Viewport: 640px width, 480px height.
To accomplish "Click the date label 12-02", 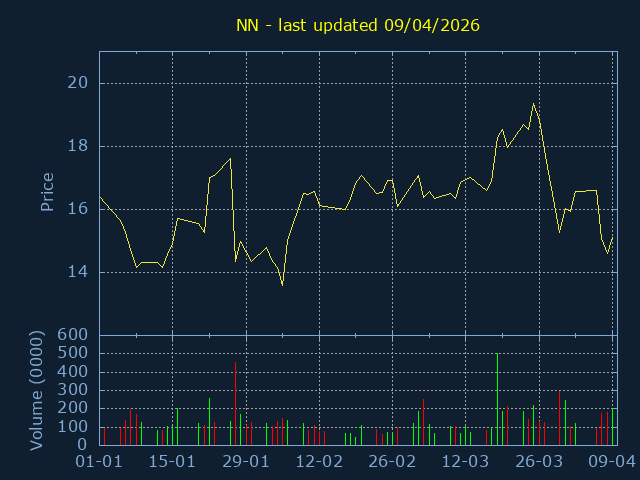I will point(319,462).
